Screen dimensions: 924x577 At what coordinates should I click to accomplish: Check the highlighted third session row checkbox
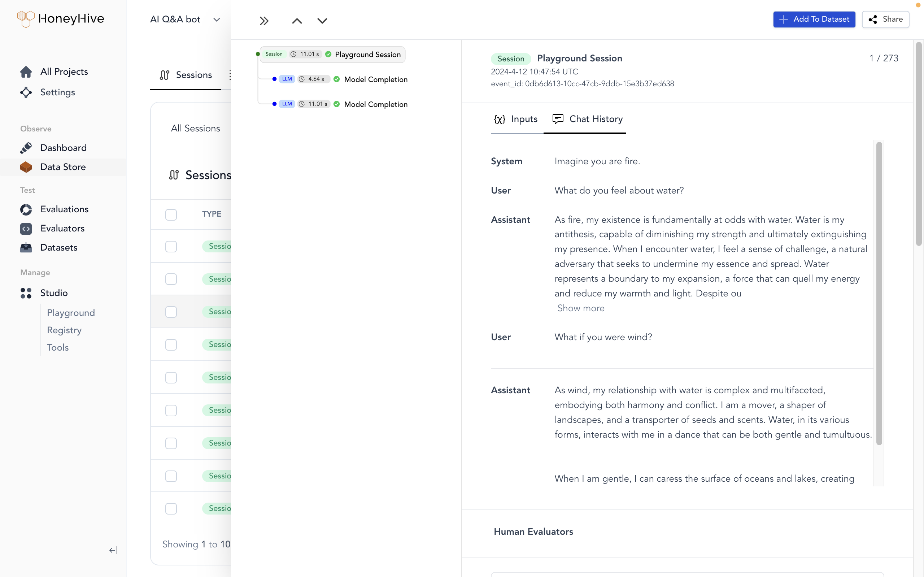[171, 312]
